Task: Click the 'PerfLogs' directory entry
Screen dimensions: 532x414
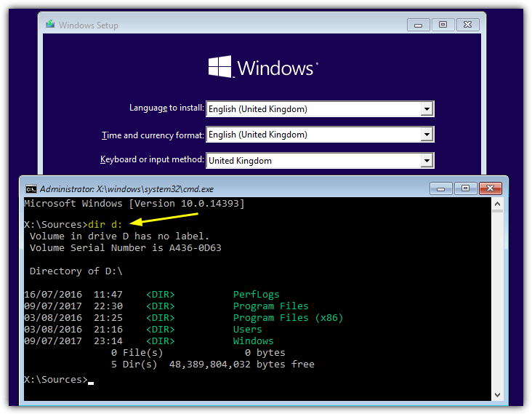Action: (x=256, y=294)
